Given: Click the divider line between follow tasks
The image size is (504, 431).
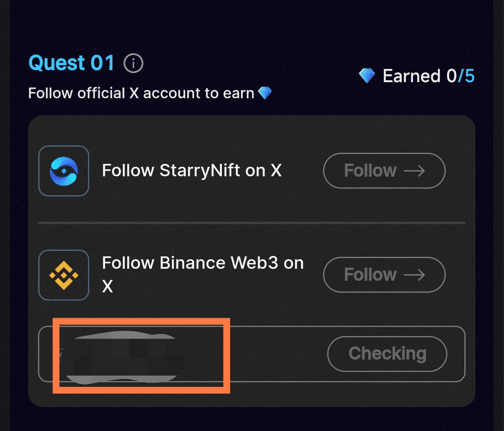Looking at the screenshot, I should [252, 223].
